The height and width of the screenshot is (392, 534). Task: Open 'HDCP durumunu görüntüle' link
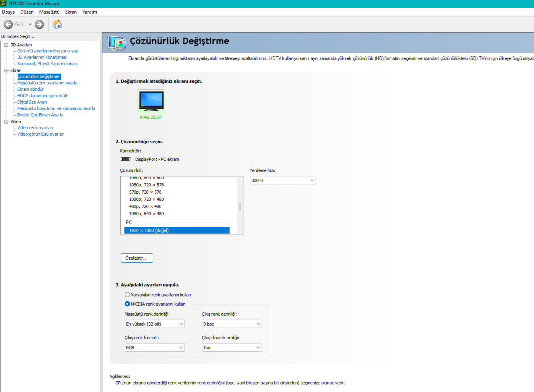pos(43,96)
